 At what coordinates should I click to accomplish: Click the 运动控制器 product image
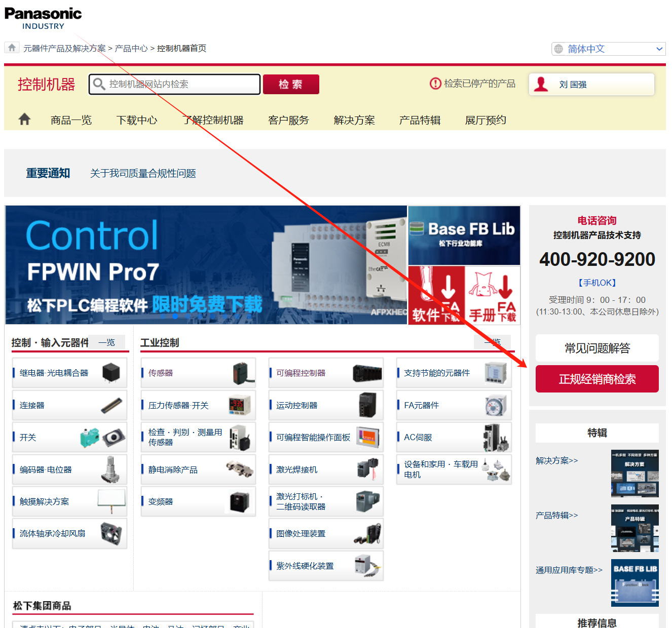click(x=368, y=405)
